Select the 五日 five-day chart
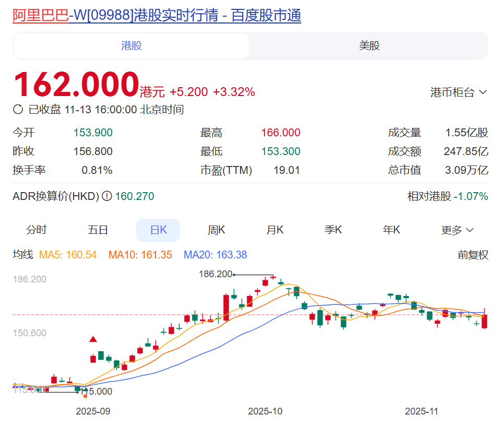The image size is (504, 426). point(98,229)
